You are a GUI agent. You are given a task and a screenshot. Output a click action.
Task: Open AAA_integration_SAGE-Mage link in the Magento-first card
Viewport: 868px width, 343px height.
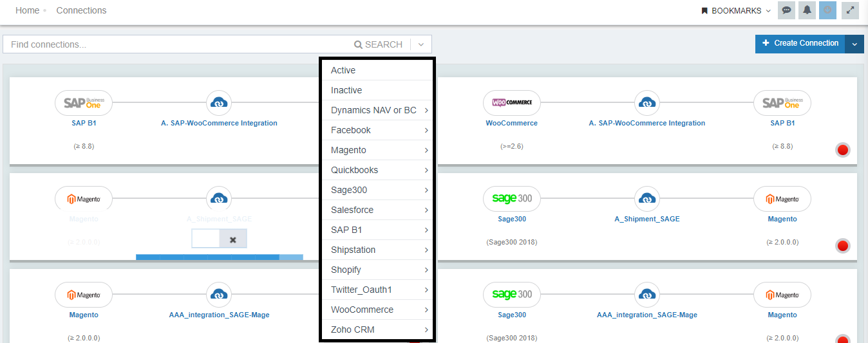pyautogui.click(x=219, y=315)
